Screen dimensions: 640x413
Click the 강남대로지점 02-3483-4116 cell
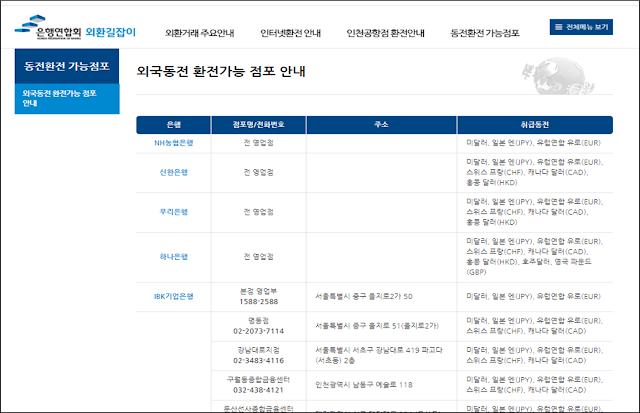click(x=258, y=355)
